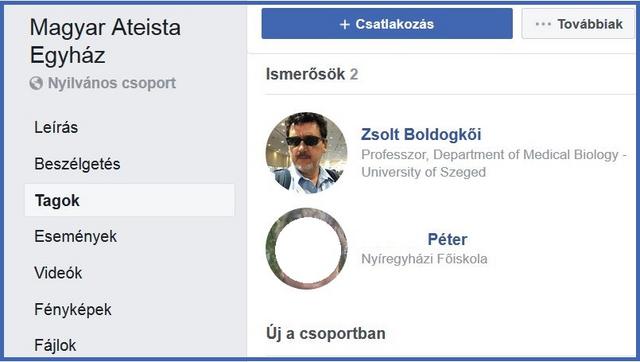
Task: Click the Új a csoportban heading
Action: tap(326, 333)
